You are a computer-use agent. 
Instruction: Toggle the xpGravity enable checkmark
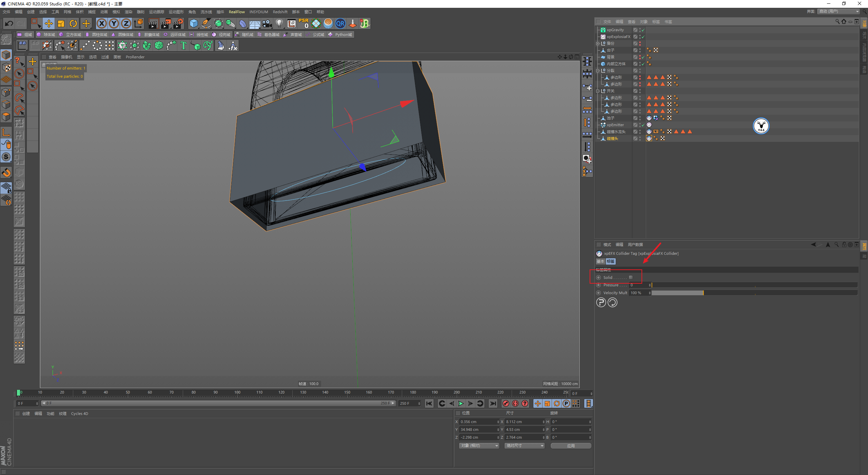click(x=643, y=30)
